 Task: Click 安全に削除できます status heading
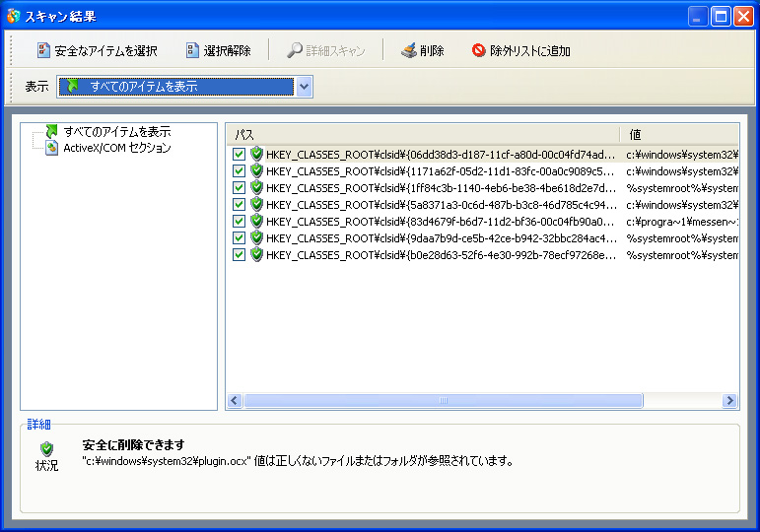(x=133, y=444)
